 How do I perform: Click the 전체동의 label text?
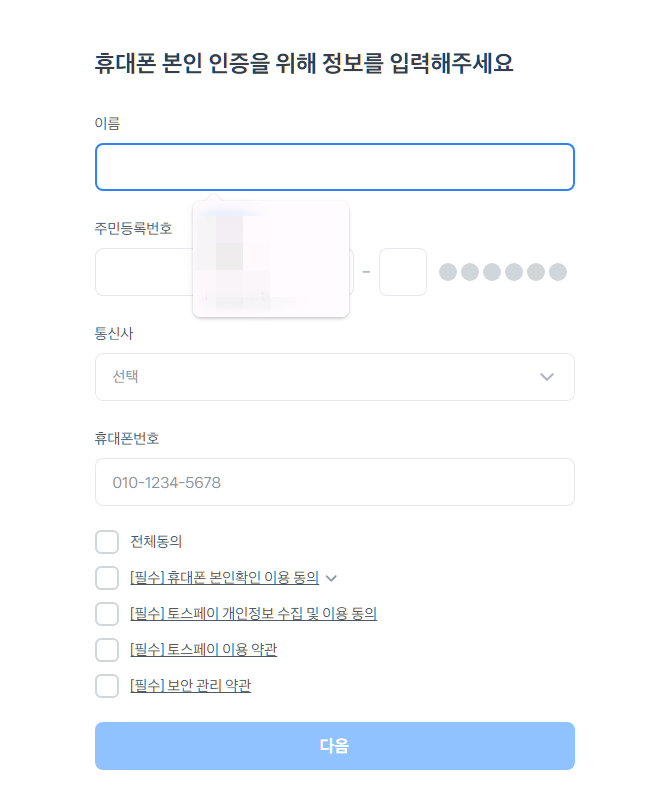pyautogui.click(x=156, y=541)
